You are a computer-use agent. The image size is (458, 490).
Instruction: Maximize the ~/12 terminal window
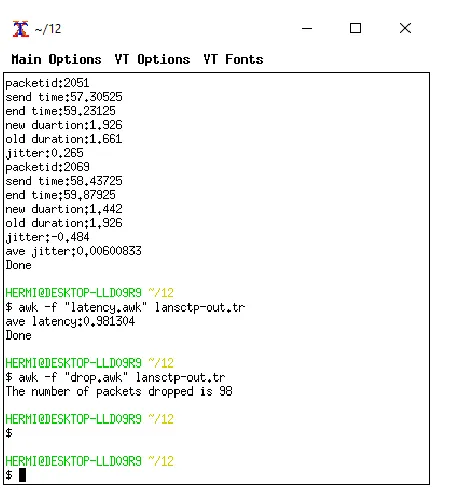[355, 28]
